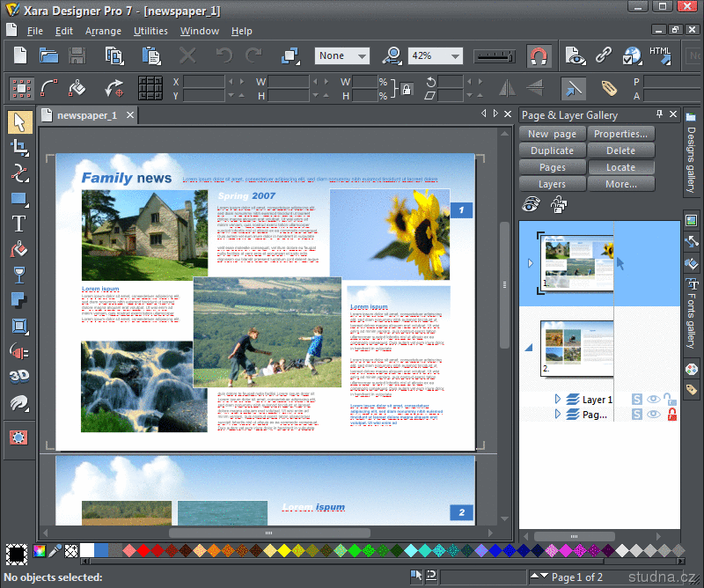The width and height of the screenshot is (704, 588).
Task: Select the Transparency wine glass tool
Action: click(x=18, y=275)
